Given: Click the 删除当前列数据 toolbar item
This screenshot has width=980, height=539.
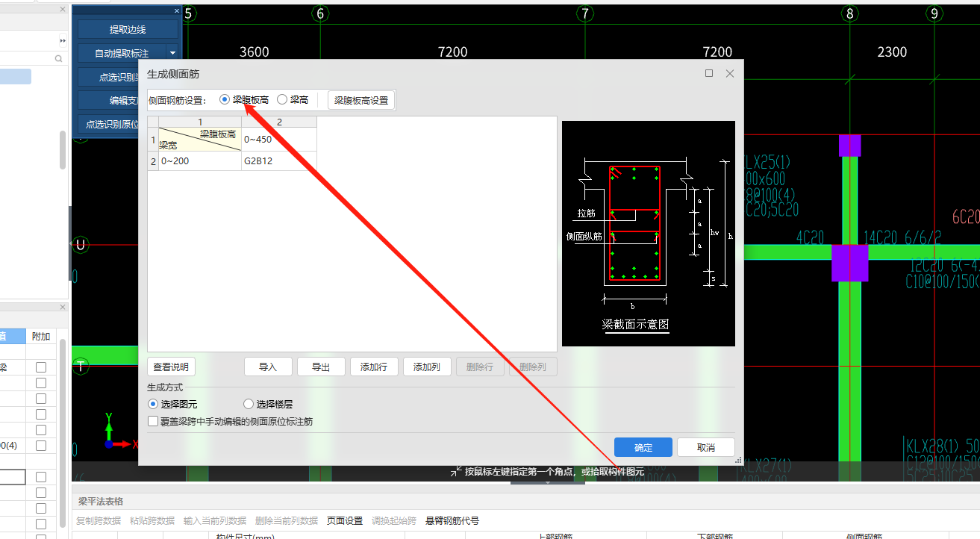Looking at the screenshot, I should coord(287,520).
